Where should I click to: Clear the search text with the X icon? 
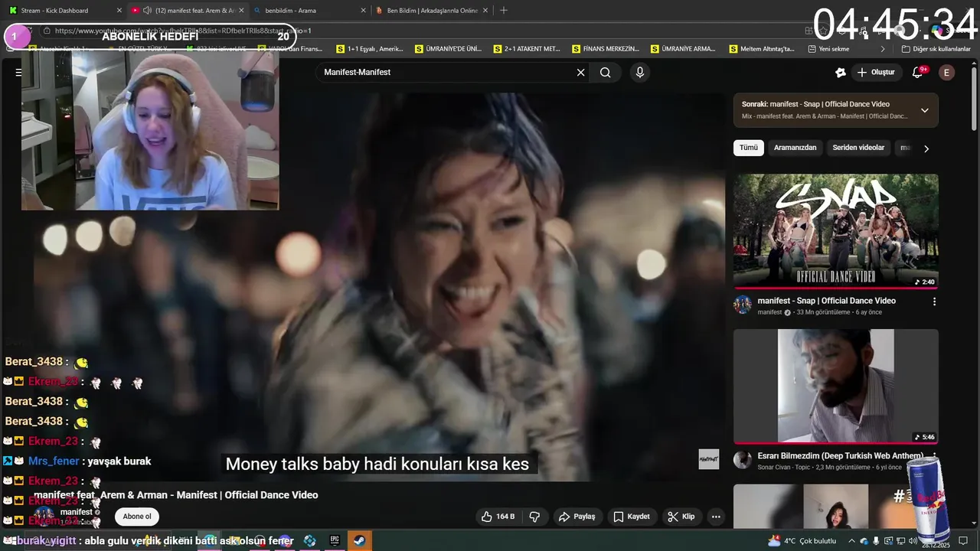coord(580,73)
